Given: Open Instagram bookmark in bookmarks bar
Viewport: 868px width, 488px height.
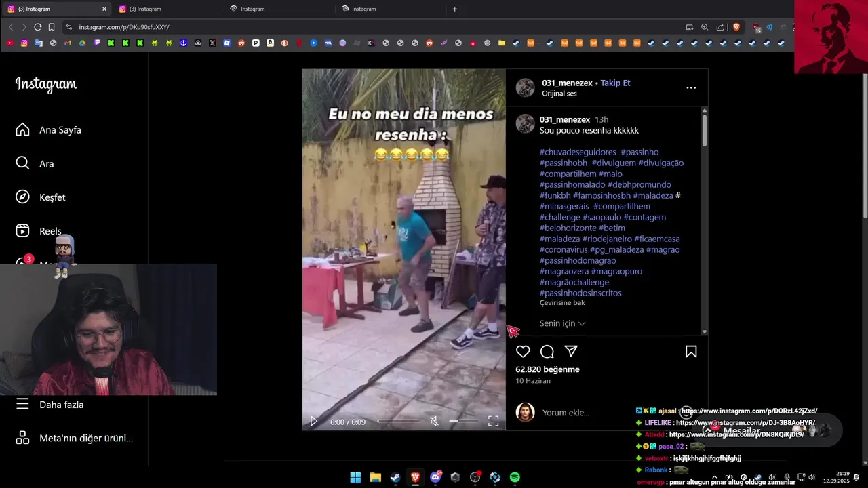Looking at the screenshot, I should 24,43.
